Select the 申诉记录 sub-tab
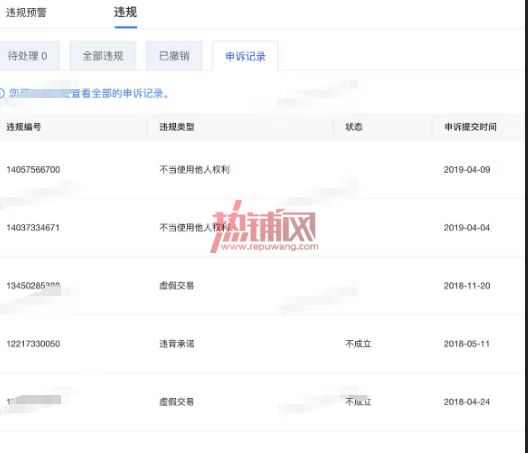Viewport: 528px width, 453px height. [x=245, y=56]
